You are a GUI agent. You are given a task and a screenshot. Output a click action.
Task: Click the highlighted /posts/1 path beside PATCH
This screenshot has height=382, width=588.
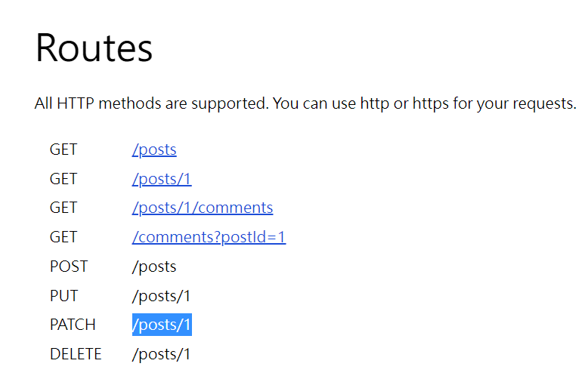click(162, 325)
